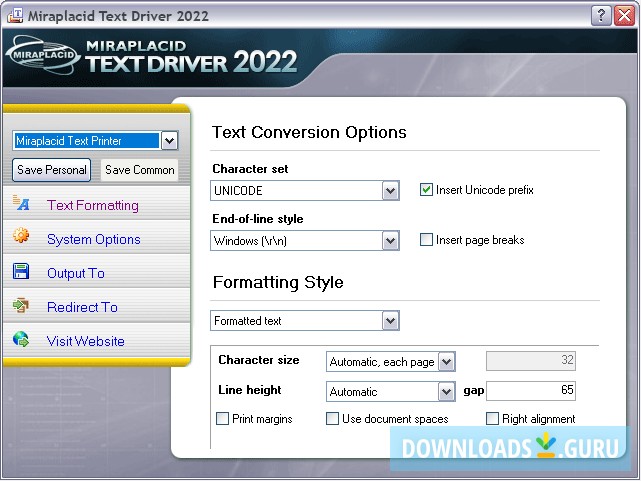Click the Formatting Style heading
The width and height of the screenshot is (641, 481).
click(x=278, y=282)
